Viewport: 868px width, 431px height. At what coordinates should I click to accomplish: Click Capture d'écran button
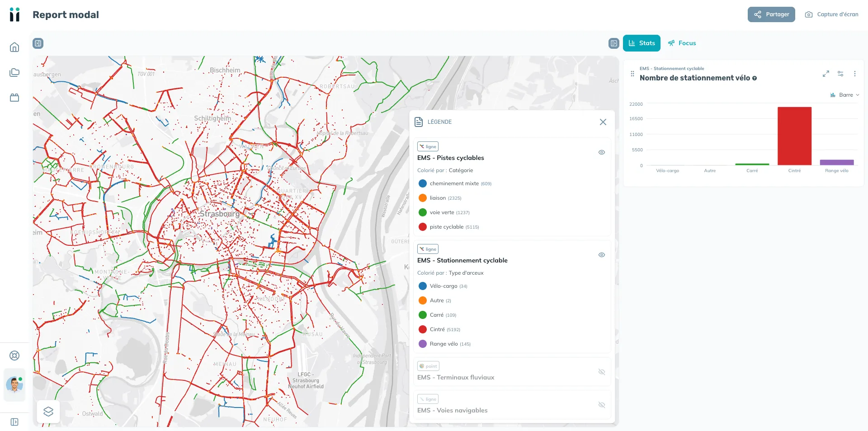click(x=831, y=14)
